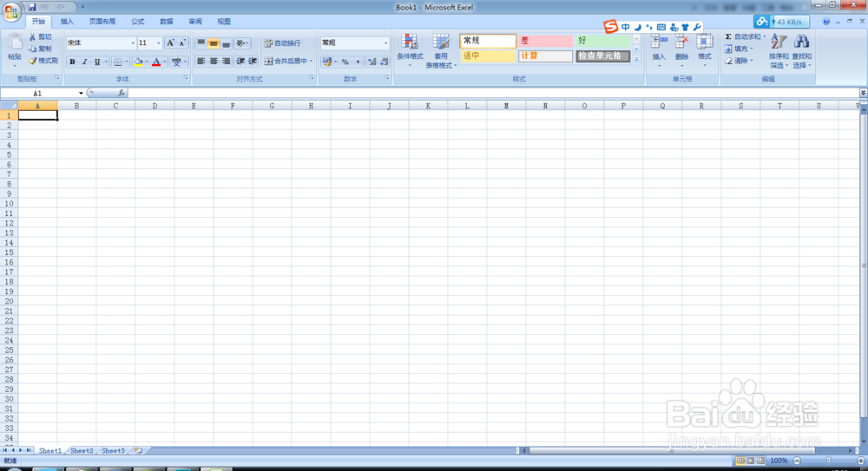Align cell text to the left

coord(201,61)
